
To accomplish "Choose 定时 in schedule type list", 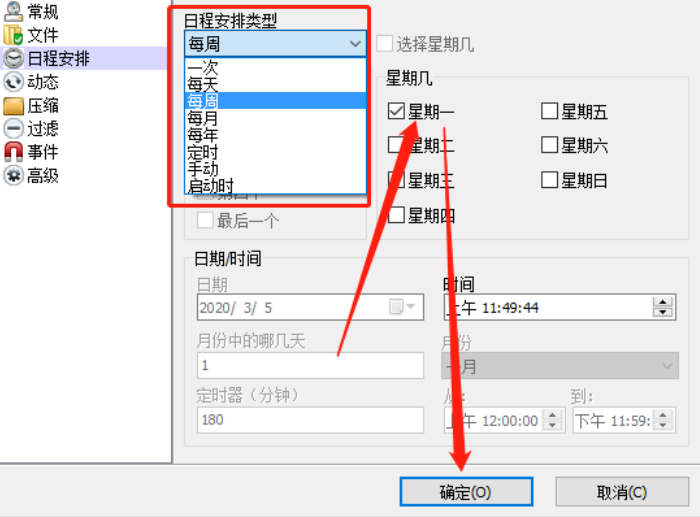I will tap(275, 152).
